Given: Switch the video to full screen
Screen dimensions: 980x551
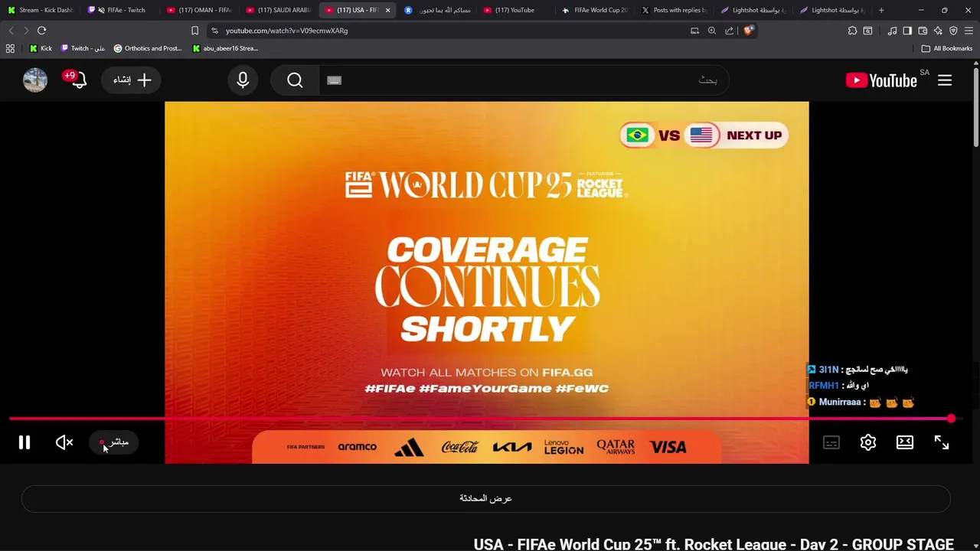Looking at the screenshot, I should (942, 442).
